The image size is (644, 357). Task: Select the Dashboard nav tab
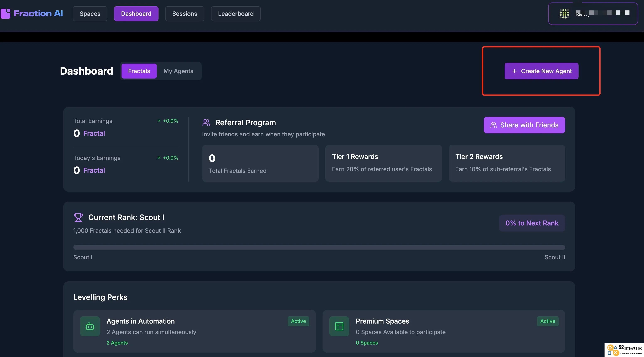[x=136, y=14]
